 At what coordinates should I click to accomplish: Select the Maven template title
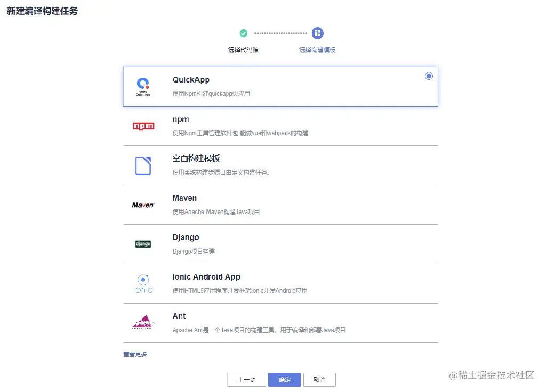[184, 198]
